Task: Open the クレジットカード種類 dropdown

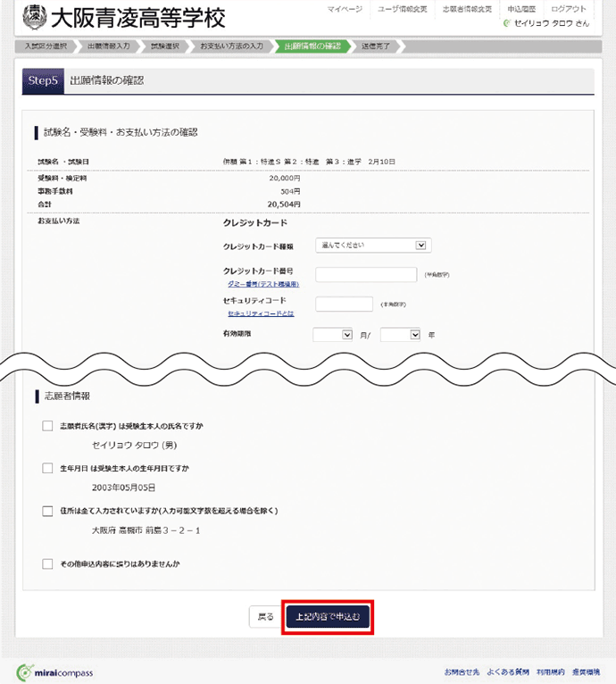Action: (373, 246)
